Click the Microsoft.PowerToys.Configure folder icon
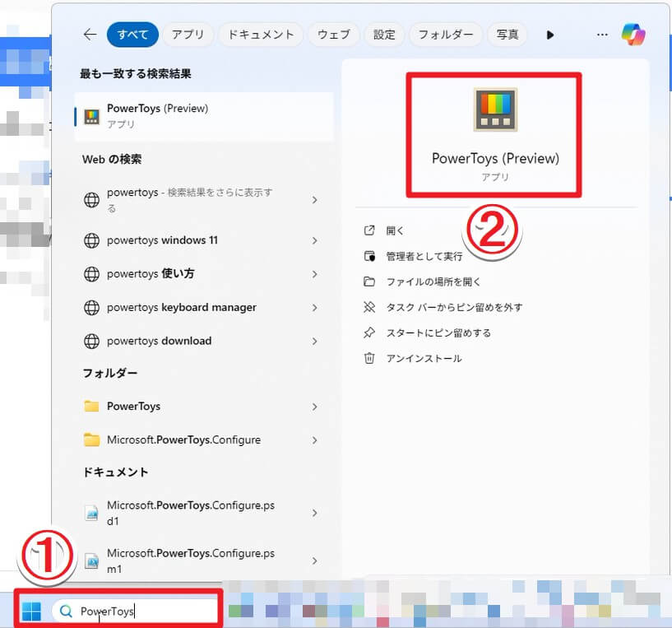This screenshot has width=672, height=628. [x=92, y=440]
